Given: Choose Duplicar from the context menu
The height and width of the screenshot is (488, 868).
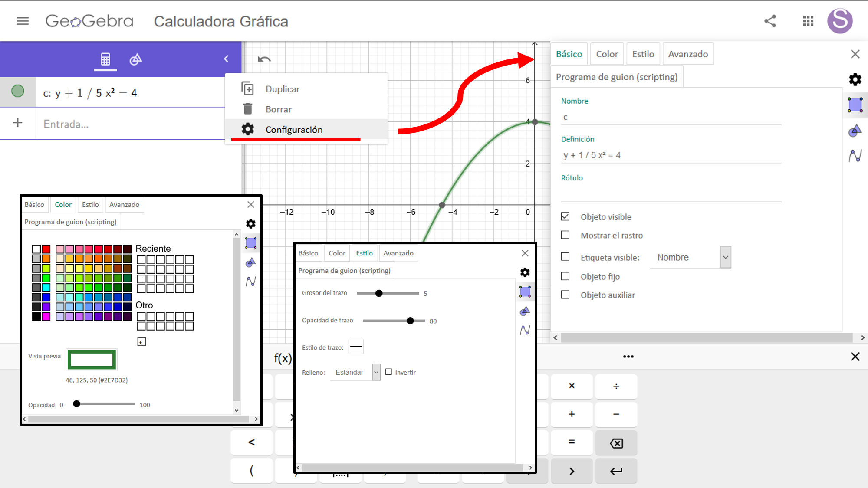Looking at the screenshot, I should pyautogui.click(x=283, y=89).
